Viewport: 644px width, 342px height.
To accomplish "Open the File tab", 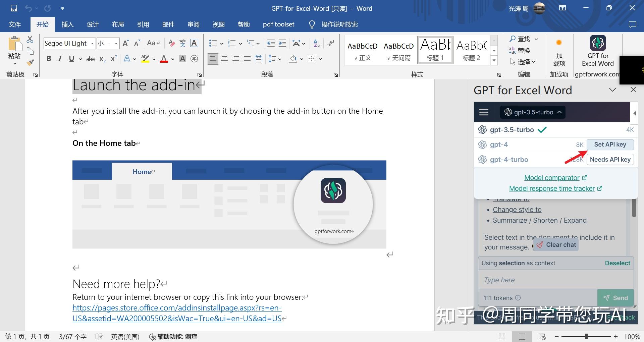I will tap(15, 24).
